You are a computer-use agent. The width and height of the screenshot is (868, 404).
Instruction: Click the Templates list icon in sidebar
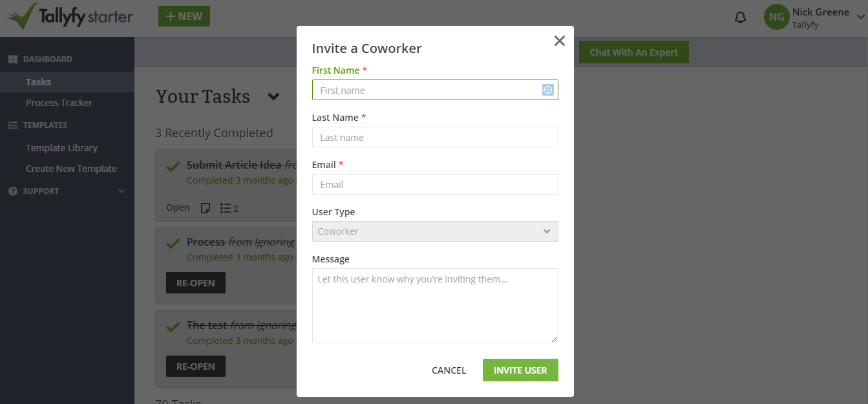14,125
